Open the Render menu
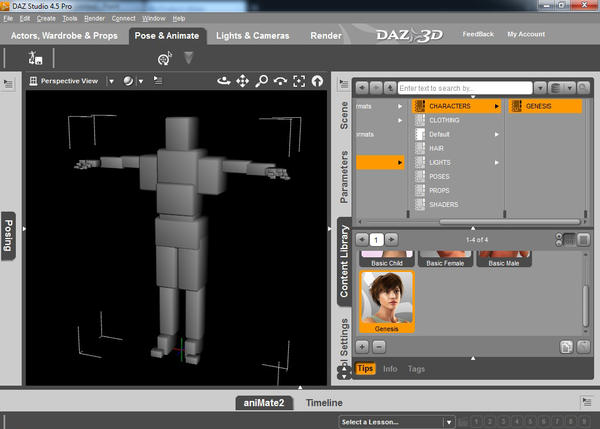600x429 pixels. pyautogui.click(x=94, y=19)
